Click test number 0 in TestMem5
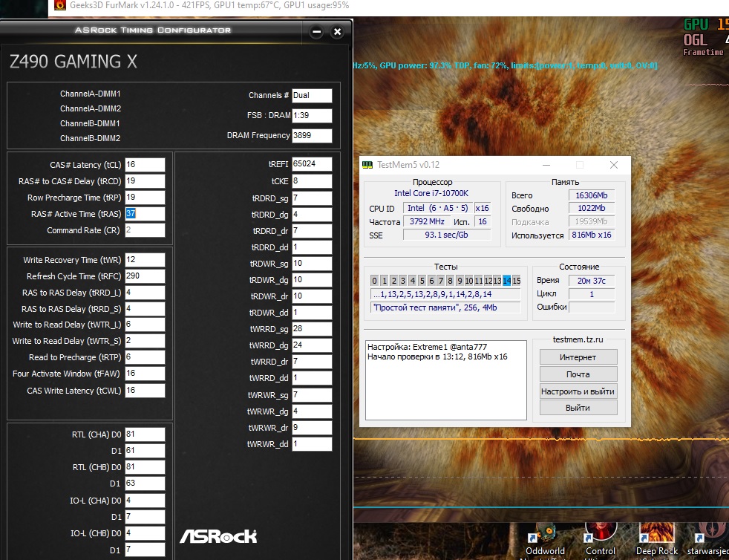729x560 pixels. pyautogui.click(x=374, y=281)
